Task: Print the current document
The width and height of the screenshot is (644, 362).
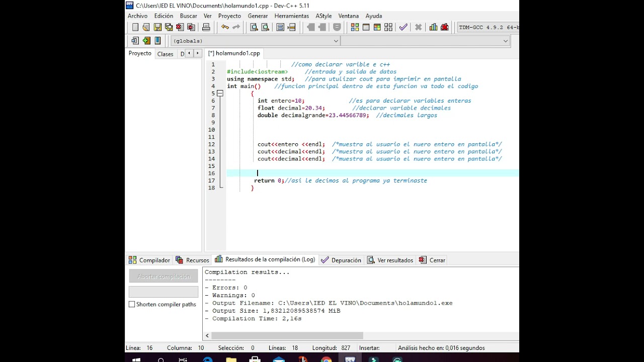Action: (x=206, y=27)
